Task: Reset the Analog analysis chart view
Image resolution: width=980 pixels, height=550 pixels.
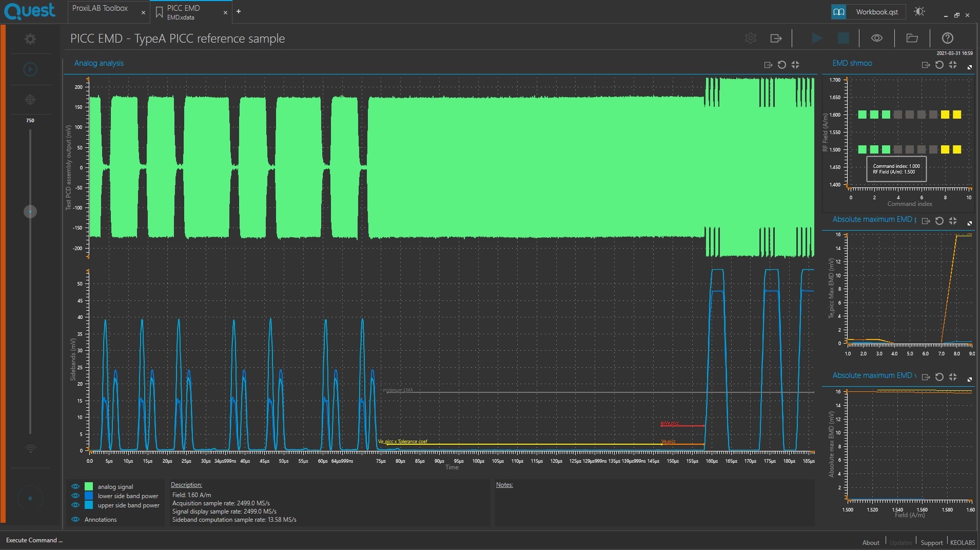Action: 781,65
